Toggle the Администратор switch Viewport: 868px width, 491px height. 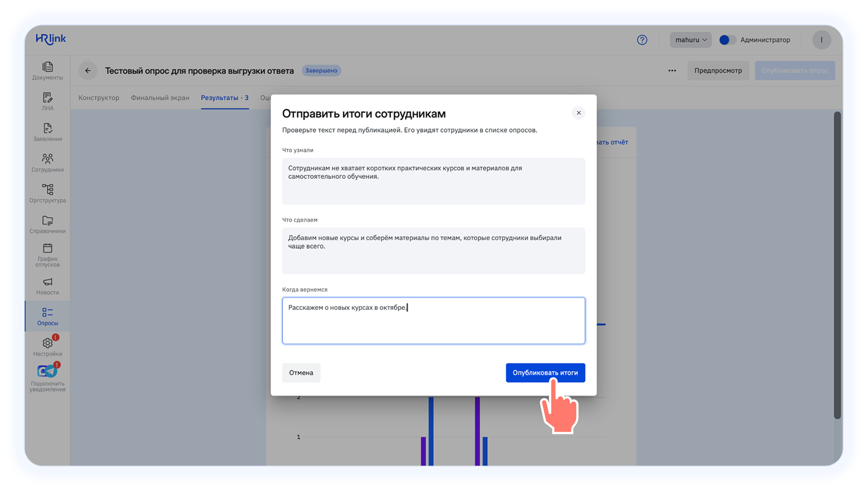pyautogui.click(x=727, y=40)
